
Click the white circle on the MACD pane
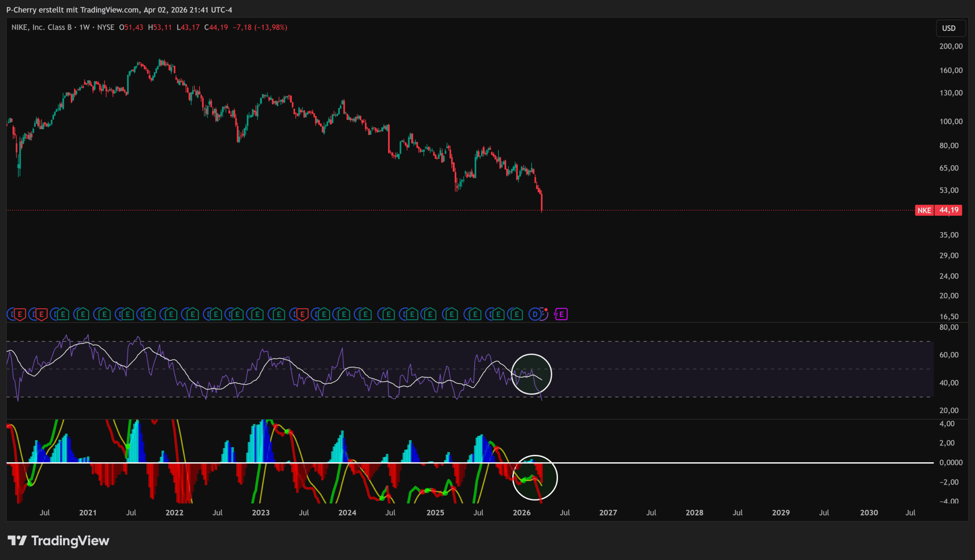coord(535,478)
